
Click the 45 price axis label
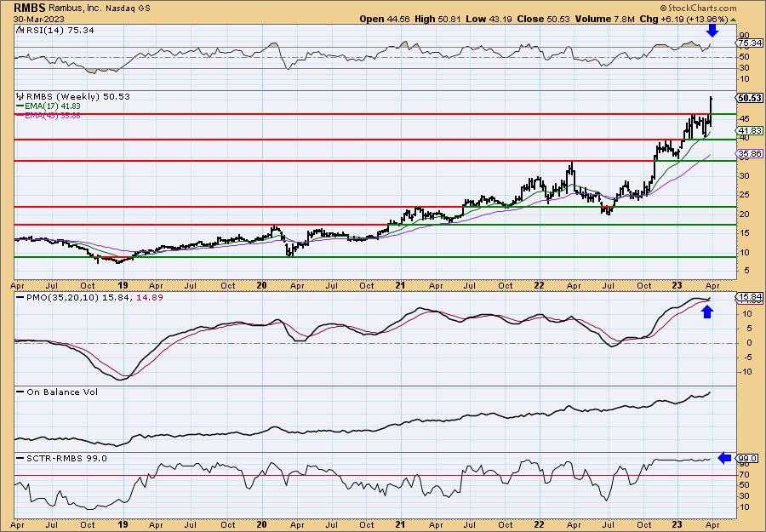745,119
